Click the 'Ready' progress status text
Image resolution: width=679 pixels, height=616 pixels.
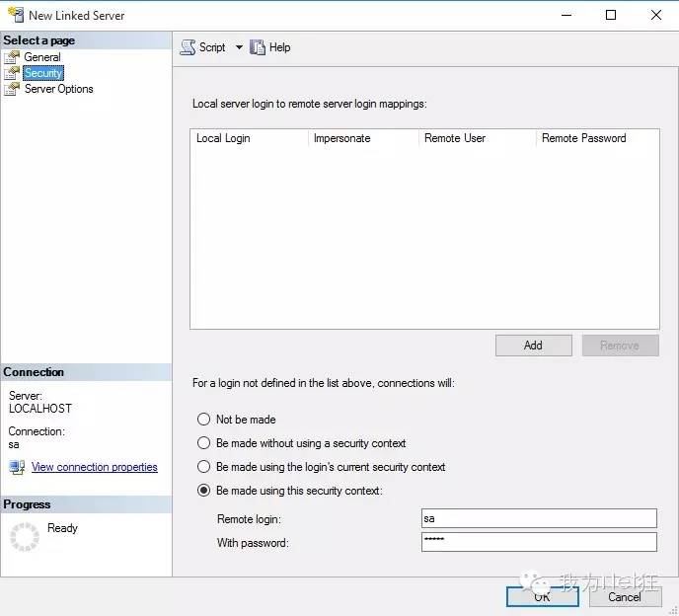pyautogui.click(x=62, y=528)
